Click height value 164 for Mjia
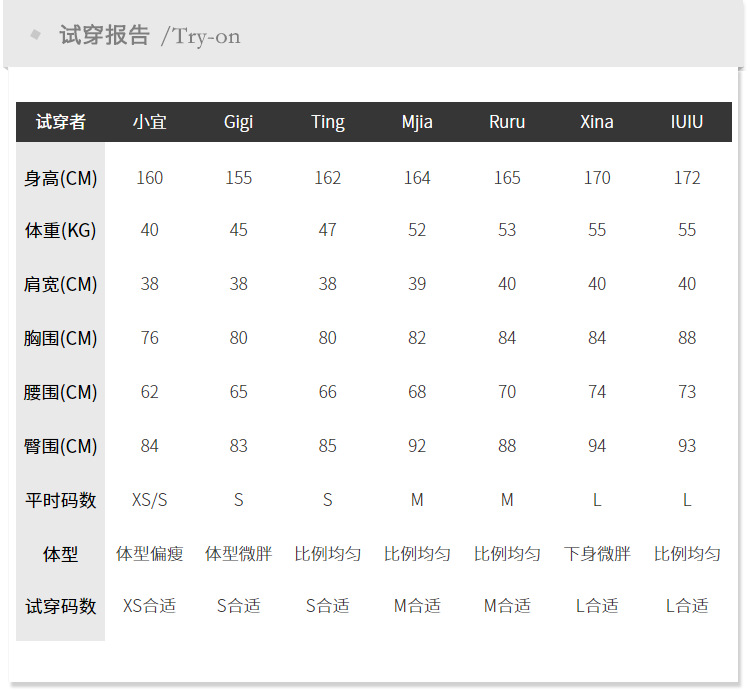 (417, 178)
